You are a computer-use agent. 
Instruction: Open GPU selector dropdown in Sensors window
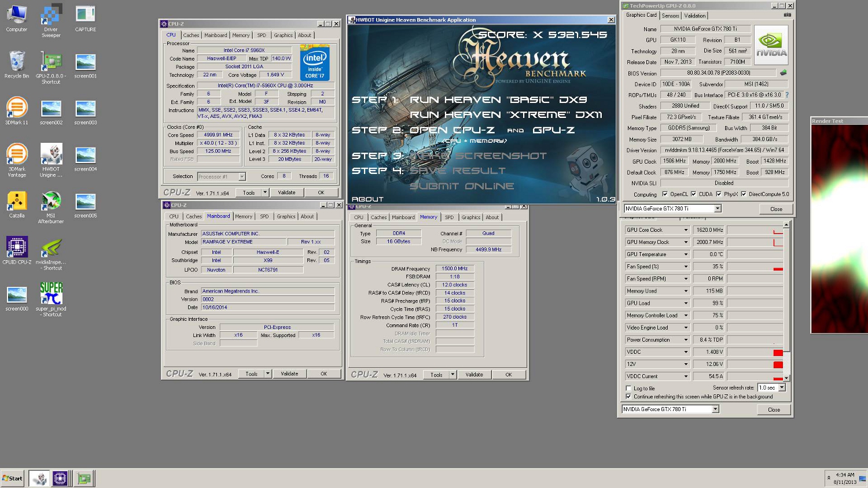click(x=715, y=409)
